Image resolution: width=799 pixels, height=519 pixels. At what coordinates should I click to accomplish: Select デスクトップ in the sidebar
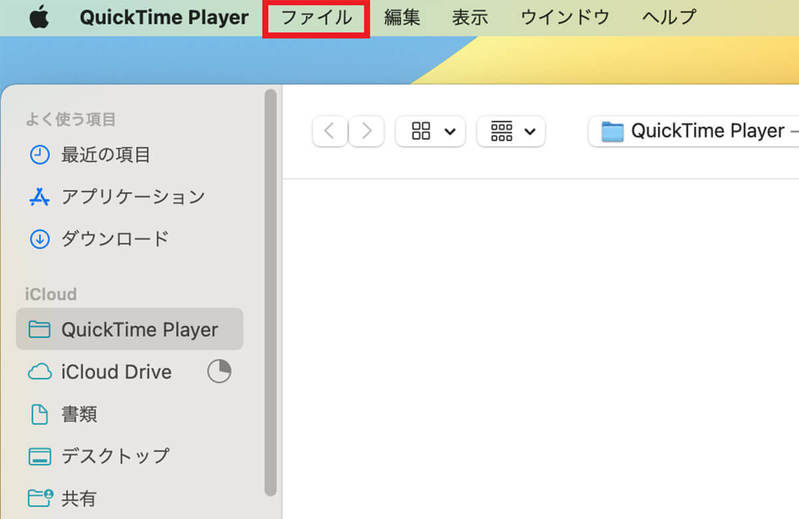tap(129, 456)
